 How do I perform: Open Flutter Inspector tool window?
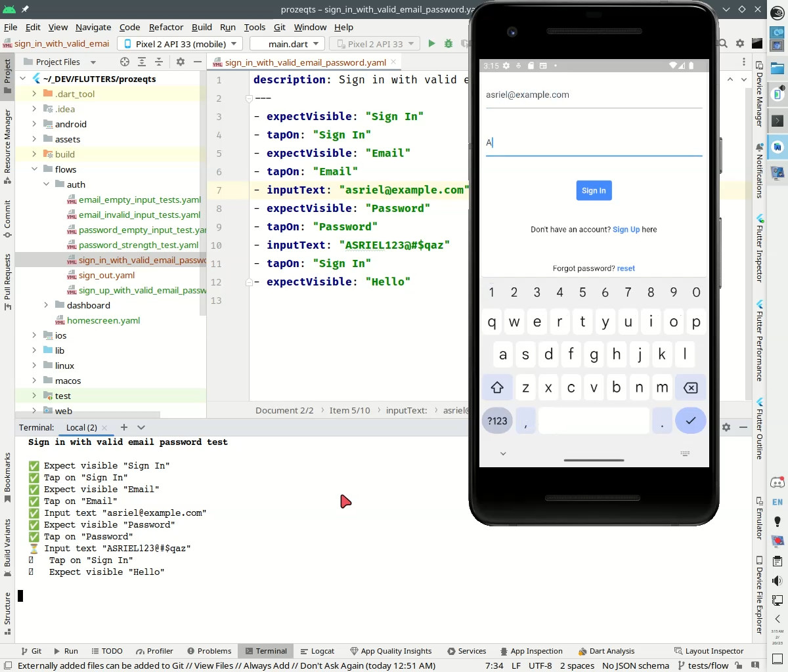pos(760,248)
